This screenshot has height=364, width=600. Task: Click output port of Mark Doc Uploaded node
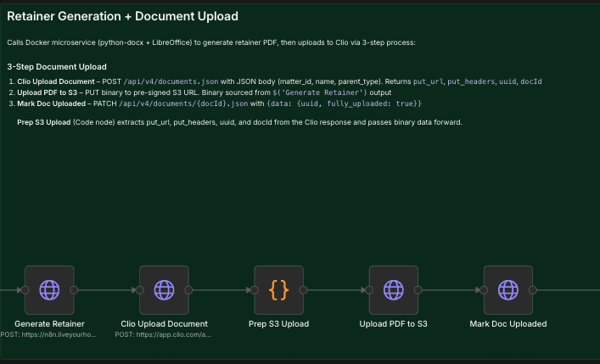pyautogui.click(x=533, y=290)
